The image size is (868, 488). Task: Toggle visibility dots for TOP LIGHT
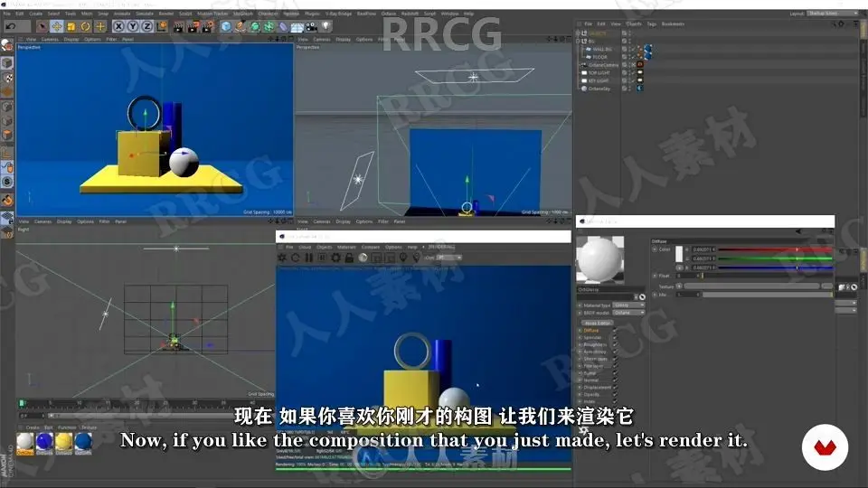pos(629,72)
